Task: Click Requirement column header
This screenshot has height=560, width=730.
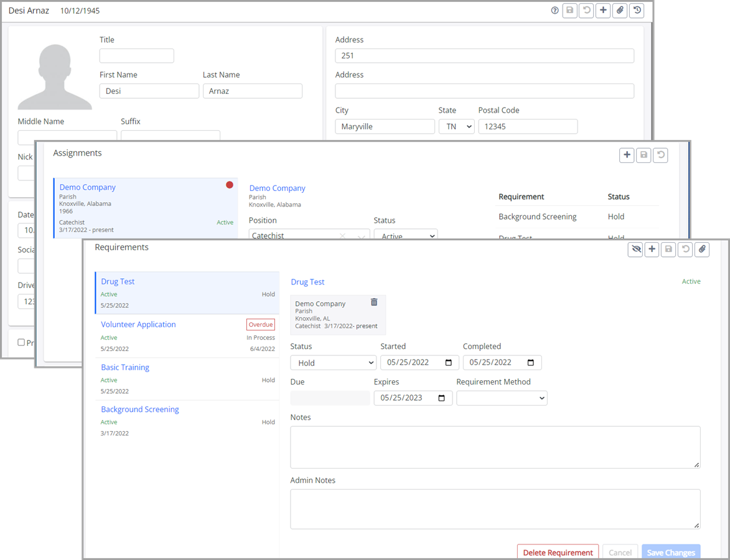Action: click(x=522, y=197)
